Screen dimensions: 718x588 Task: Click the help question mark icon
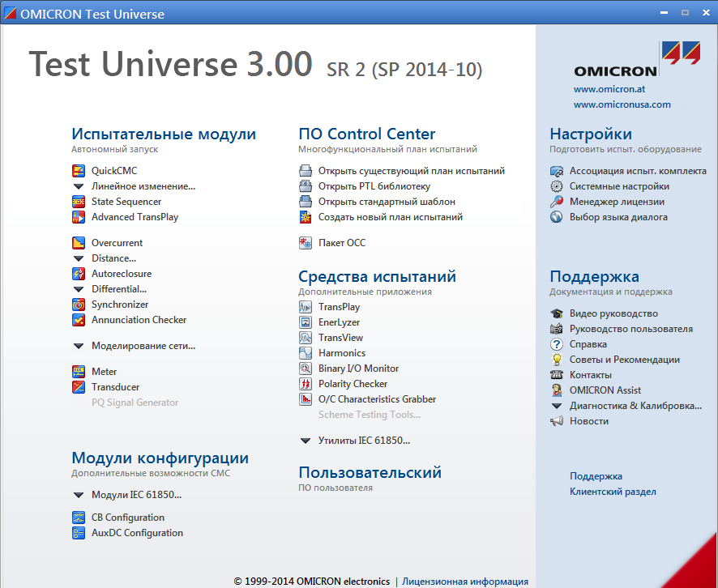(x=557, y=344)
